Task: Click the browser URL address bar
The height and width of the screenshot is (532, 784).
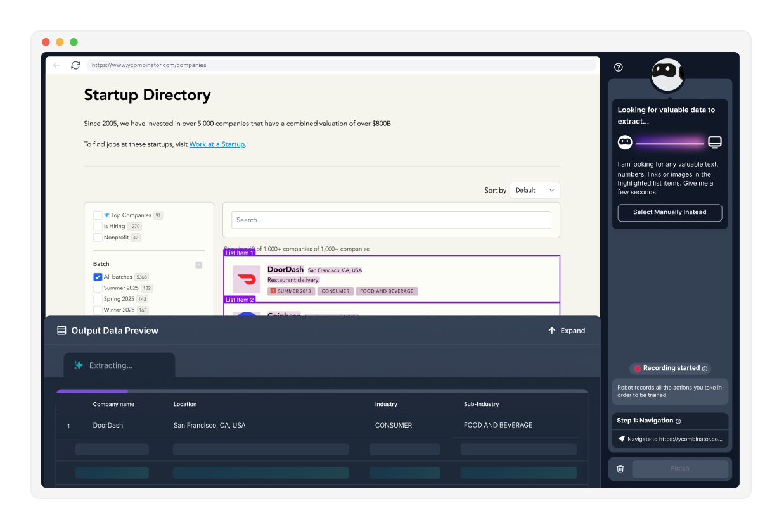Action: pos(341,65)
